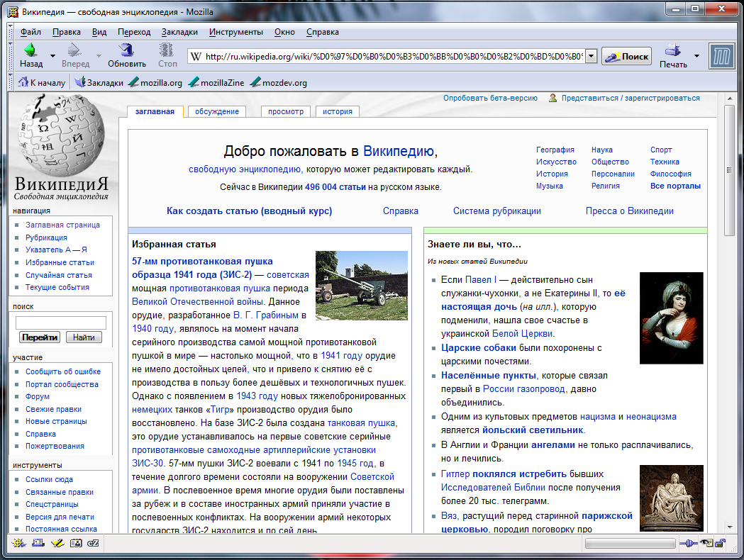The height and width of the screenshot is (560, 744).
Task: Click the Поиск button next to address bar
Action: [627, 57]
